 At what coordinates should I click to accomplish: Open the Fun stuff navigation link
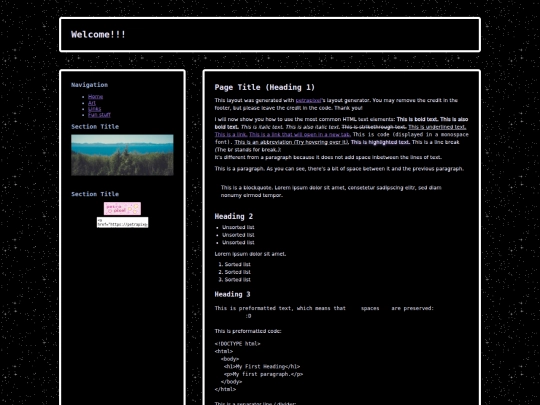(x=99, y=115)
